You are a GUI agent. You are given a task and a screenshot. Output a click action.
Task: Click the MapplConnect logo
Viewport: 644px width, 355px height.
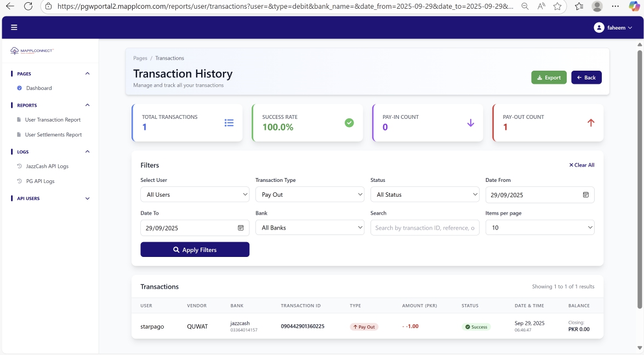click(32, 51)
